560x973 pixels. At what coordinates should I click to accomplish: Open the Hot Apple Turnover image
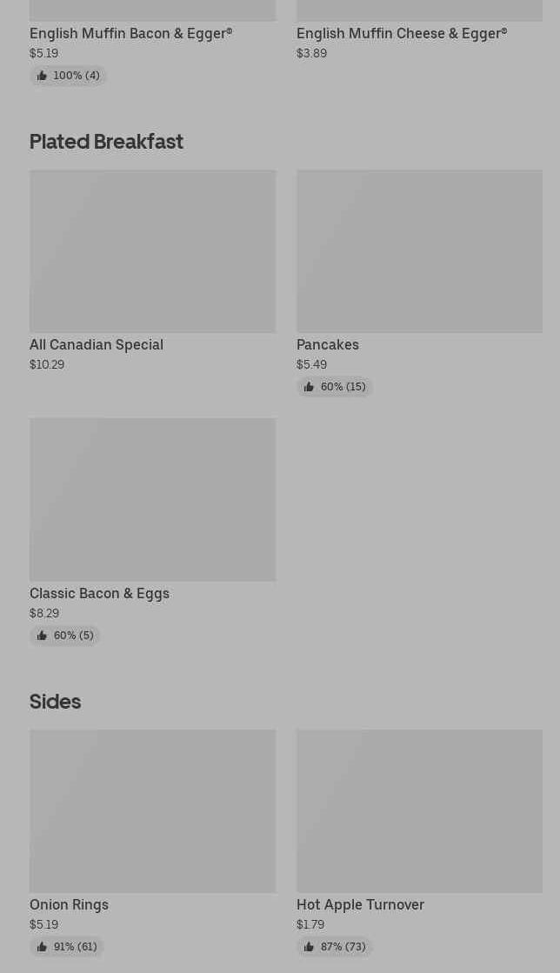tap(419, 810)
